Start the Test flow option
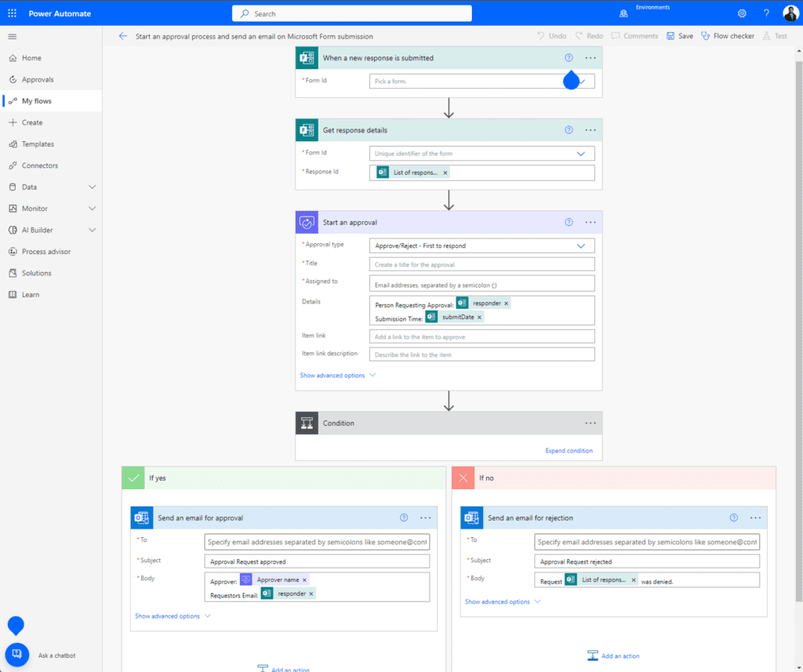The height and width of the screenshot is (672, 803). pyautogui.click(x=775, y=35)
